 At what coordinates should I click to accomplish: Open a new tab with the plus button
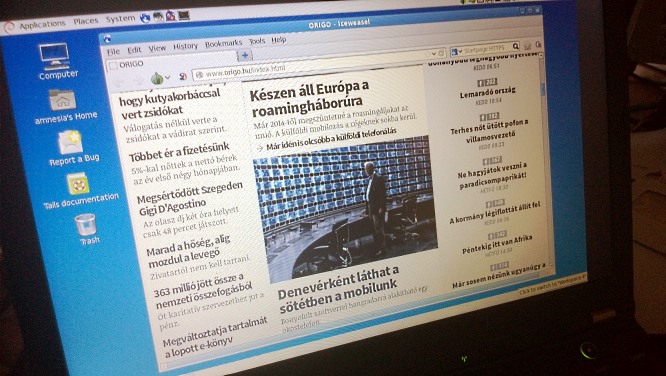pyautogui.click(x=245, y=55)
